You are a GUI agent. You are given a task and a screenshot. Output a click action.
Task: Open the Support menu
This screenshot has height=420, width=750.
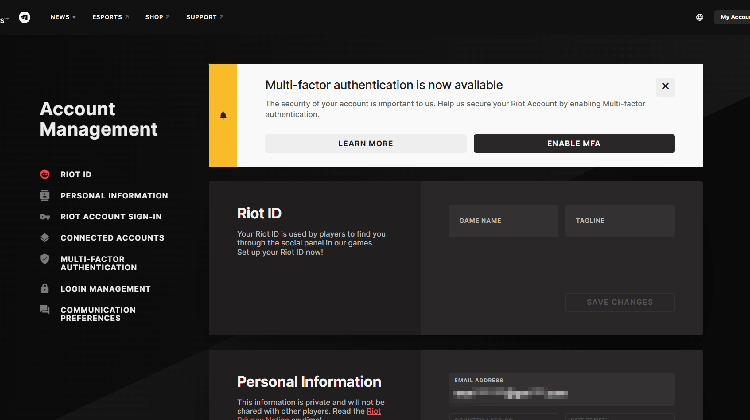point(204,17)
